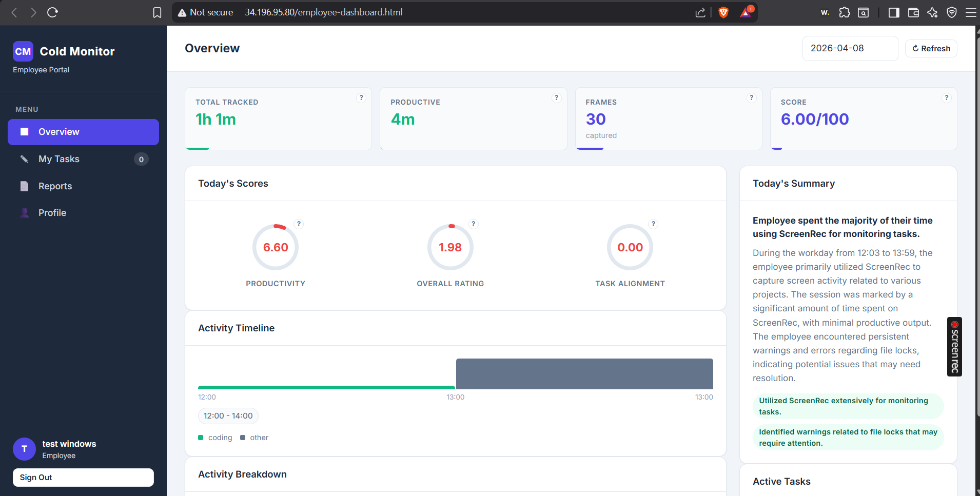Viewport: 980px width, 496px height.
Task: Open the VPN shield icon
Action: pyautogui.click(x=952, y=12)
